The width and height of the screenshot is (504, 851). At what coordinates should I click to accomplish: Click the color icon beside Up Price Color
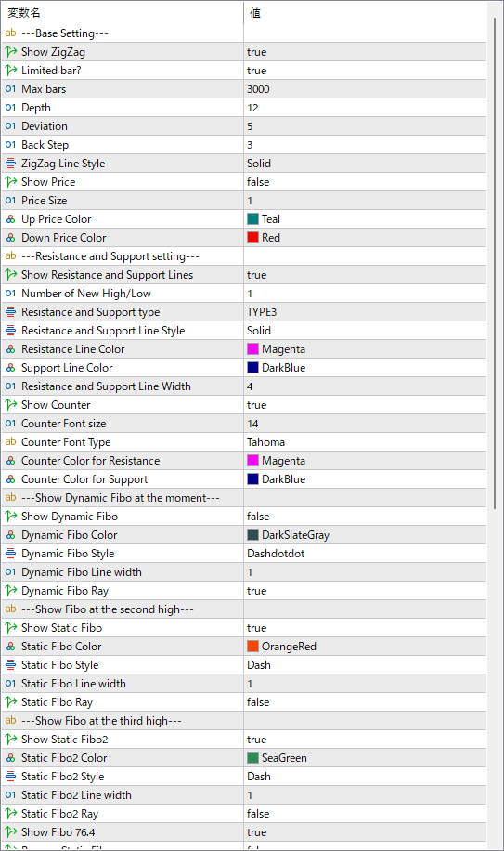pos(11,219)
